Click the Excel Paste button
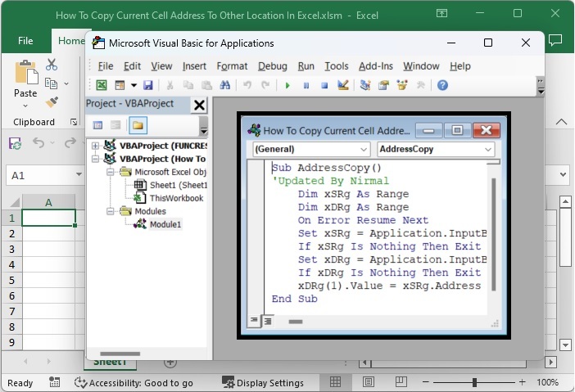Image resolution: width=575 pixels, height=392 pixels. click(25, 83)
